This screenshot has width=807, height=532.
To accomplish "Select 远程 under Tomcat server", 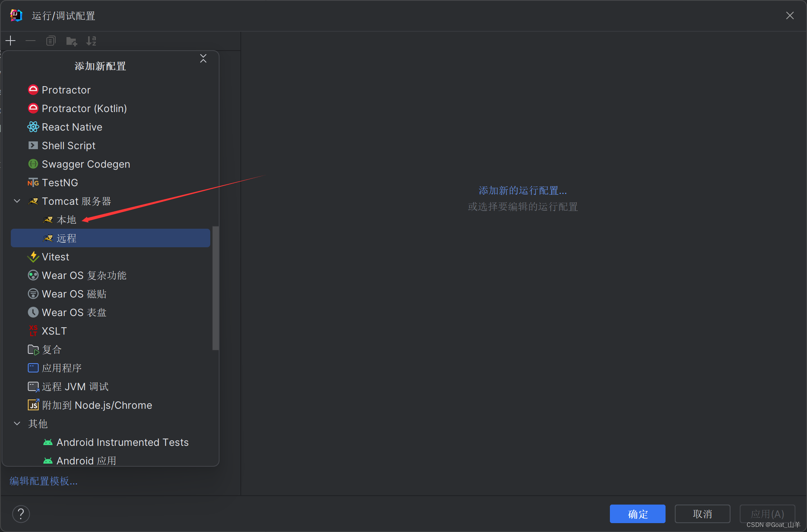I will (66, 238).
